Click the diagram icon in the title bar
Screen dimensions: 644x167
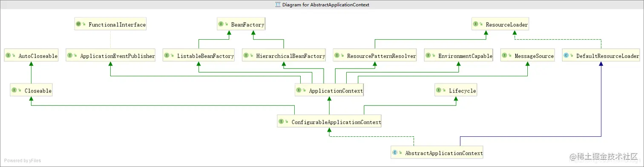[278, 5]
